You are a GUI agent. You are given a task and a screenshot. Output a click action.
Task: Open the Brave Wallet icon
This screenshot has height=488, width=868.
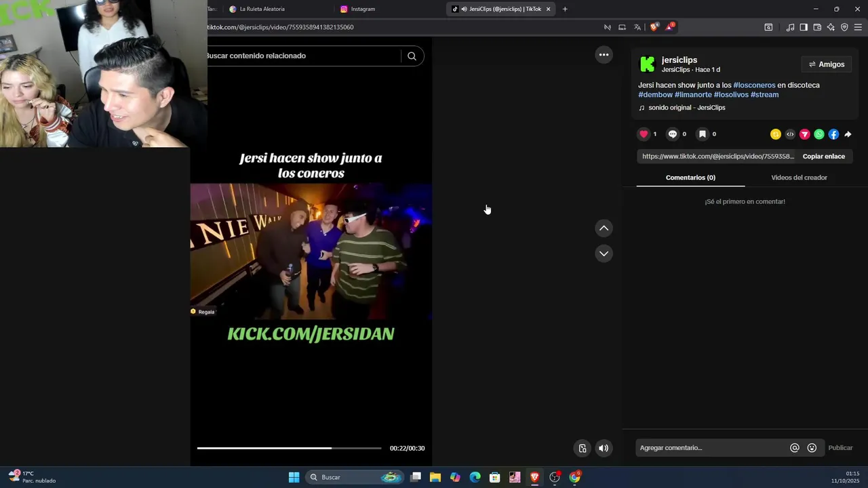pos(817,27)
